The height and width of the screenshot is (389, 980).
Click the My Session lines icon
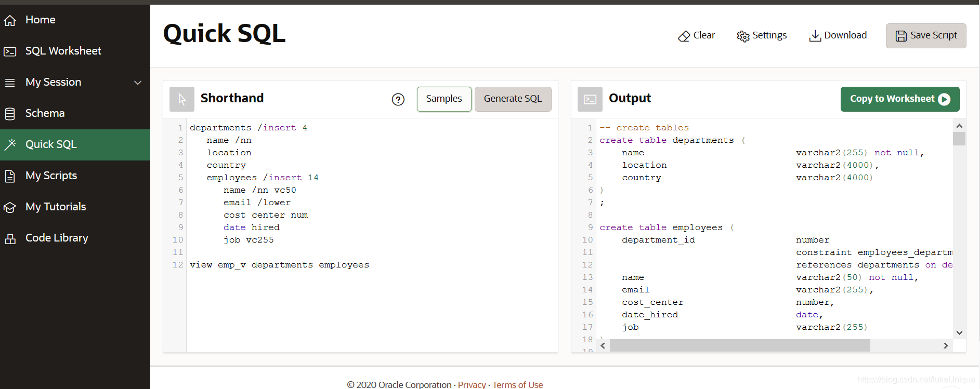[x=10, y=83]
